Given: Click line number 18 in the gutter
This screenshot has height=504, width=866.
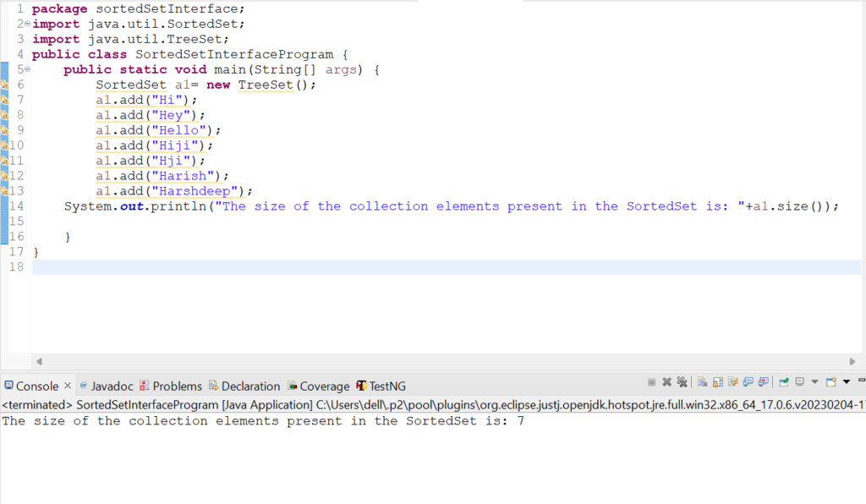Looking at the screenshot, I should pyautogui.click(x=17, y=266).
